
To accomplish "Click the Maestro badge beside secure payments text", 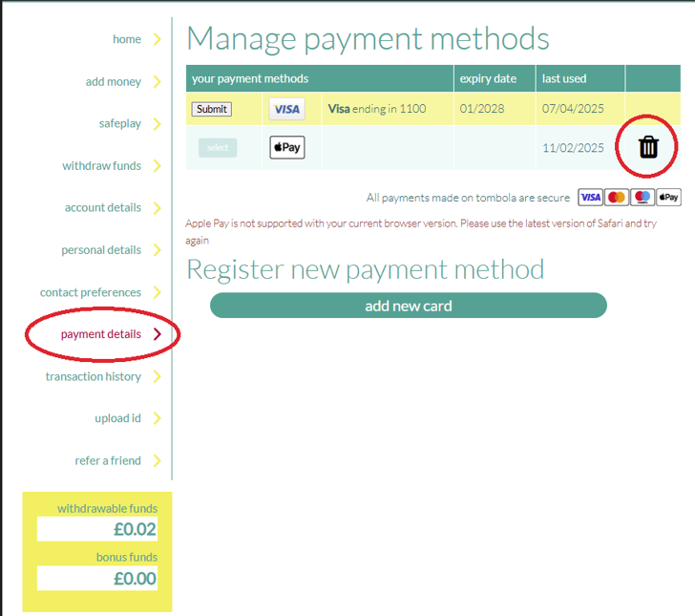I will (642, 198).
